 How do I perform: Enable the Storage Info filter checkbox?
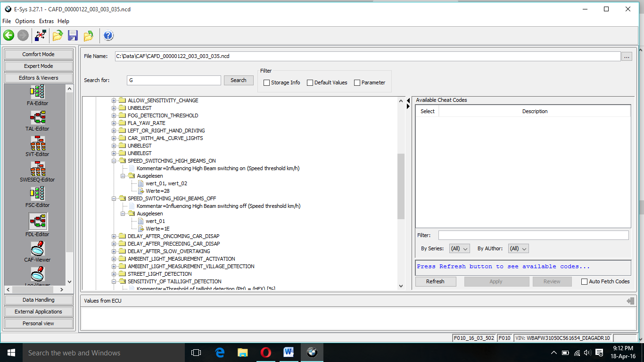pyautogui.click(x=267, y=82)
